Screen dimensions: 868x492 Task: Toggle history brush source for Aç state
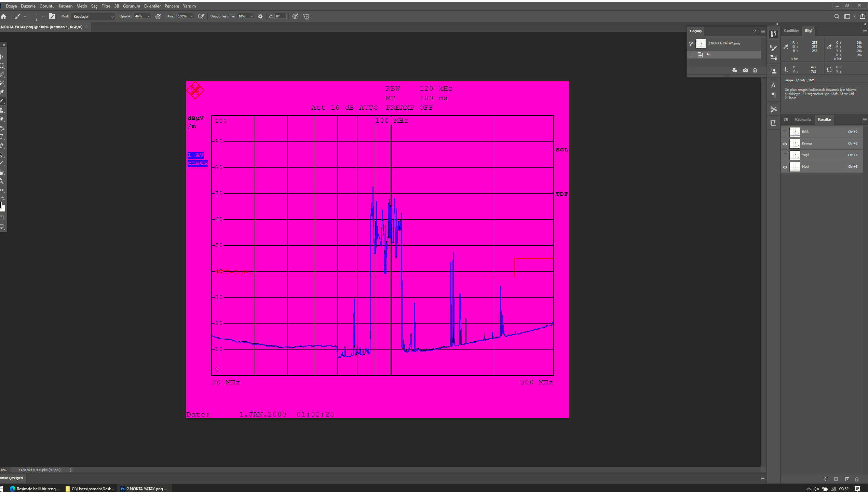tap(691, 55)
